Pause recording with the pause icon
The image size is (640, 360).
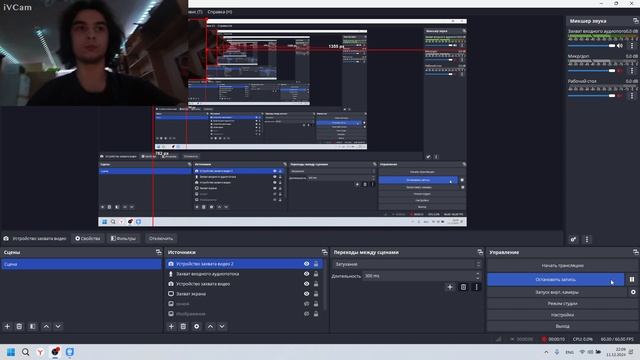632,280
